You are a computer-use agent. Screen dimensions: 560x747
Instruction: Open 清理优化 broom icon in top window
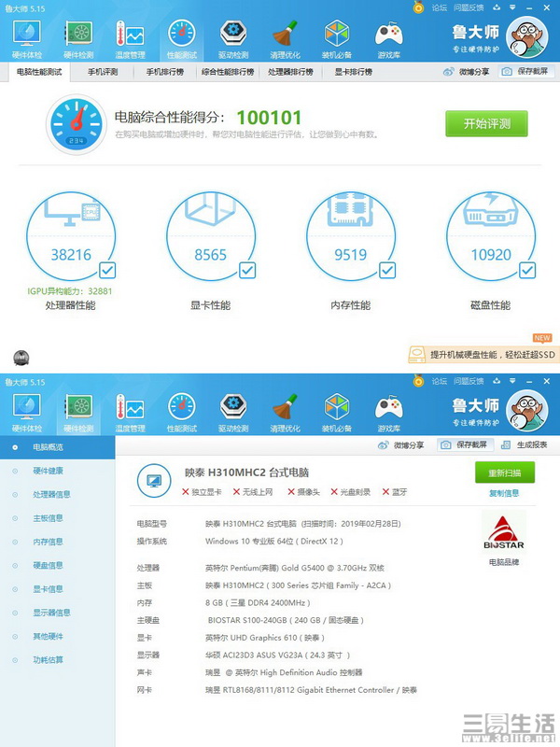[286, 34]
